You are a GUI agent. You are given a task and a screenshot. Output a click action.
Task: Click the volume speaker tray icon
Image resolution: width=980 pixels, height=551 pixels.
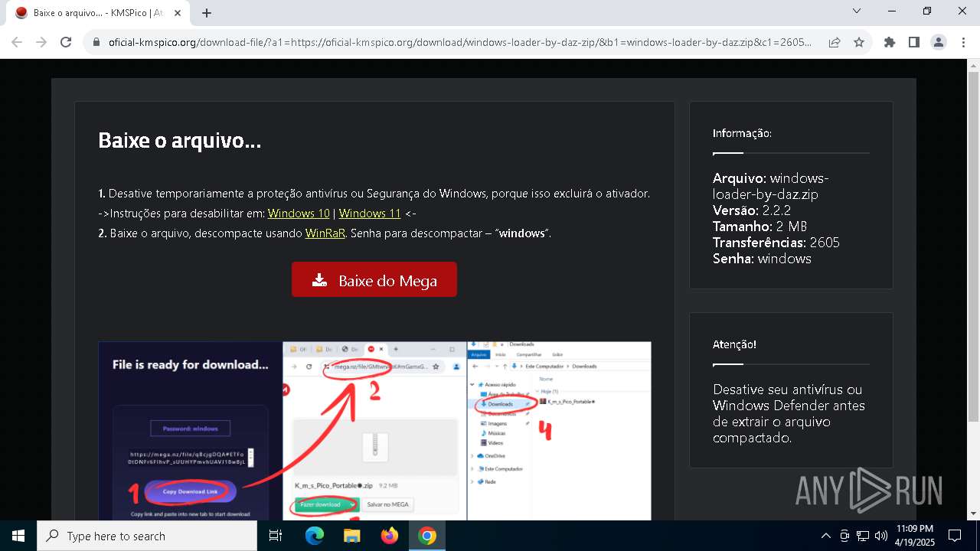click(x=880, y=536)
